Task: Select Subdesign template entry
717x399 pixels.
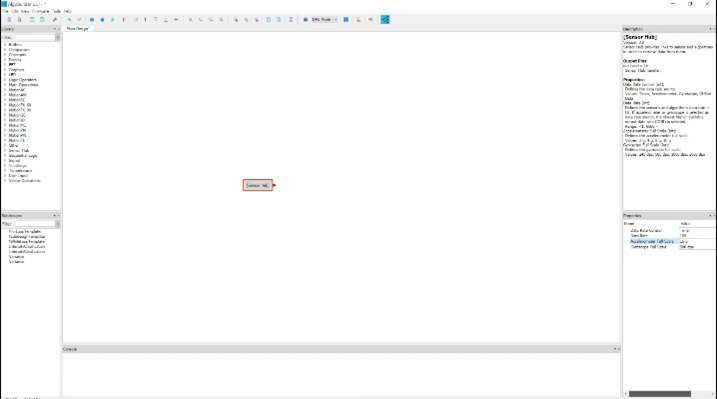Action: (27, 237)
